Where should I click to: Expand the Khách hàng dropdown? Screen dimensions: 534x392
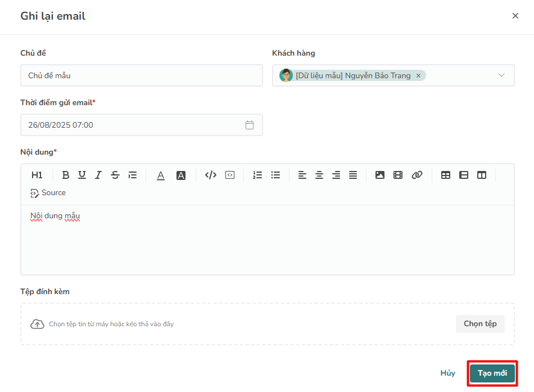502,75
